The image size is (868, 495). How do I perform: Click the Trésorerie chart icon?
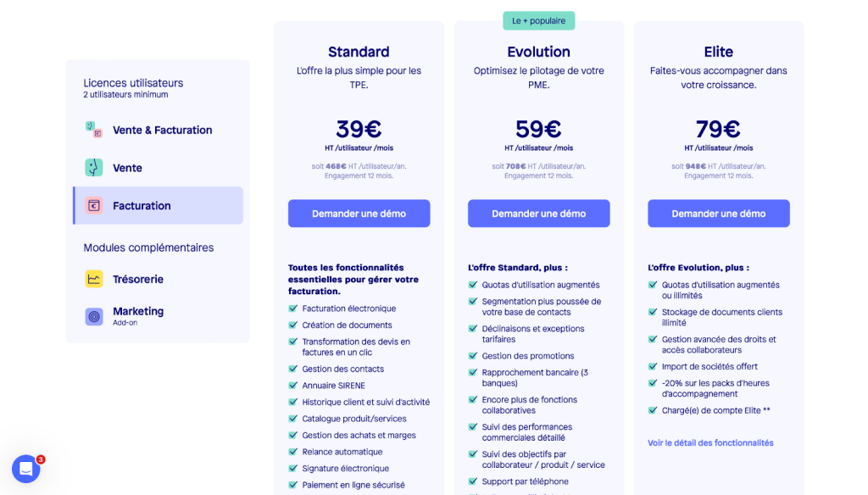[x=93, y=279]
